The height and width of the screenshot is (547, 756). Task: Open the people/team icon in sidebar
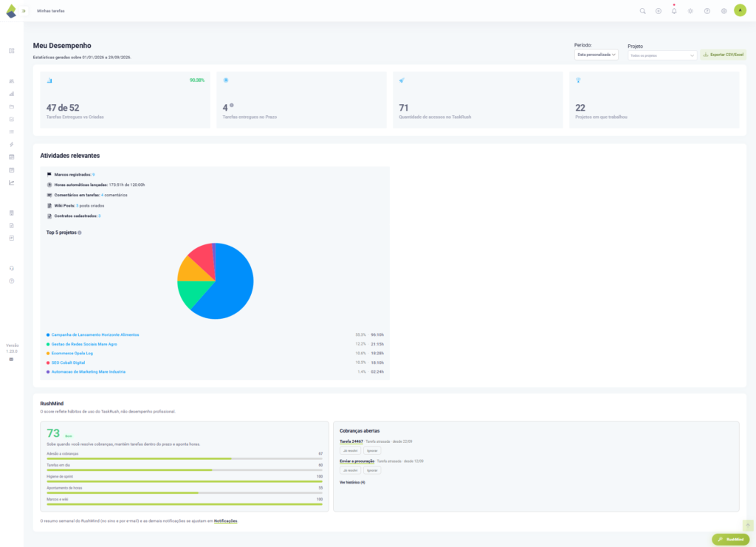coord(12,81)
